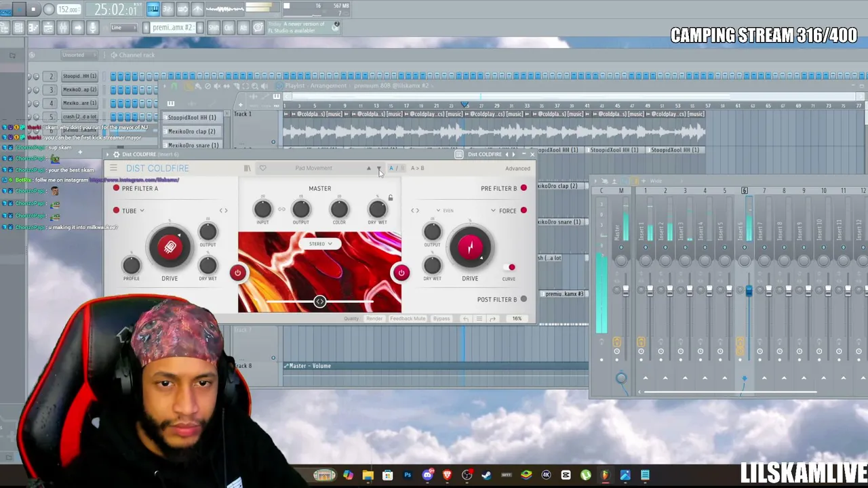Viewport: 868px width, 488px height.
Task: Click the 16% zoom value
Action: [517, 319]
